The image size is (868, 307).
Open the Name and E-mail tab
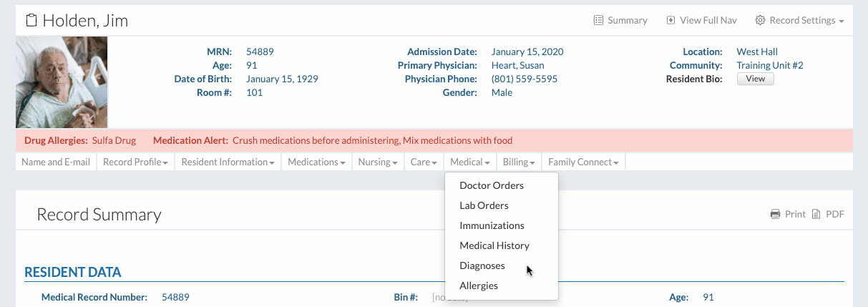tap(56, 162)
